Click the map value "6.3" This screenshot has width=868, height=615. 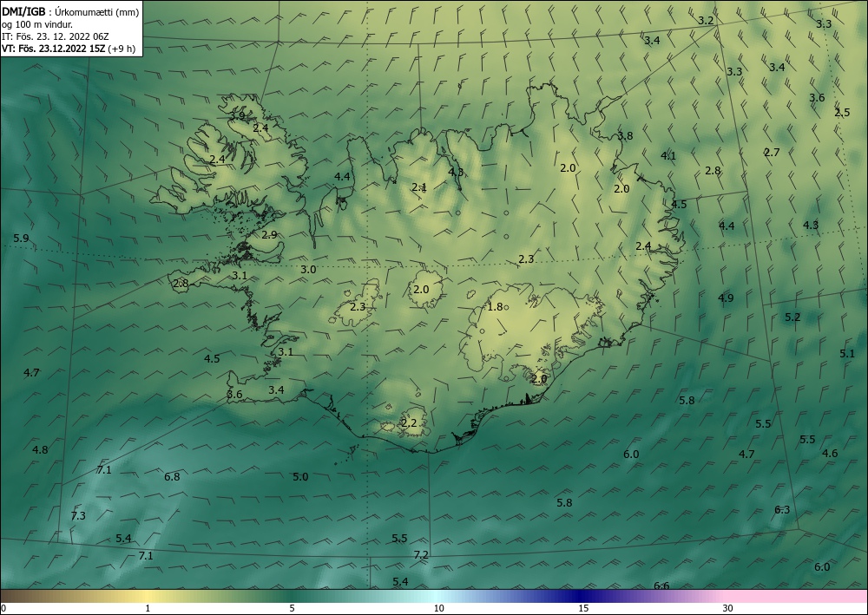click(782, 510)
